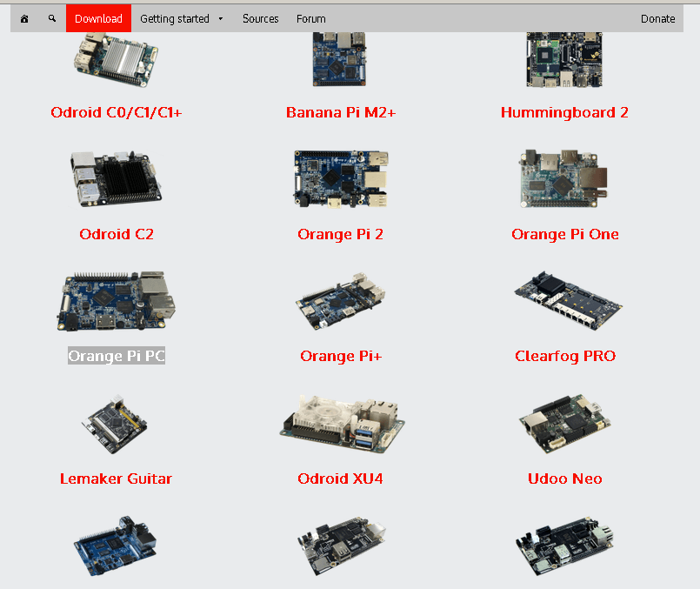Select the Download menu tab
Viewport: 700px width, 589px height.
pos(98,18)
